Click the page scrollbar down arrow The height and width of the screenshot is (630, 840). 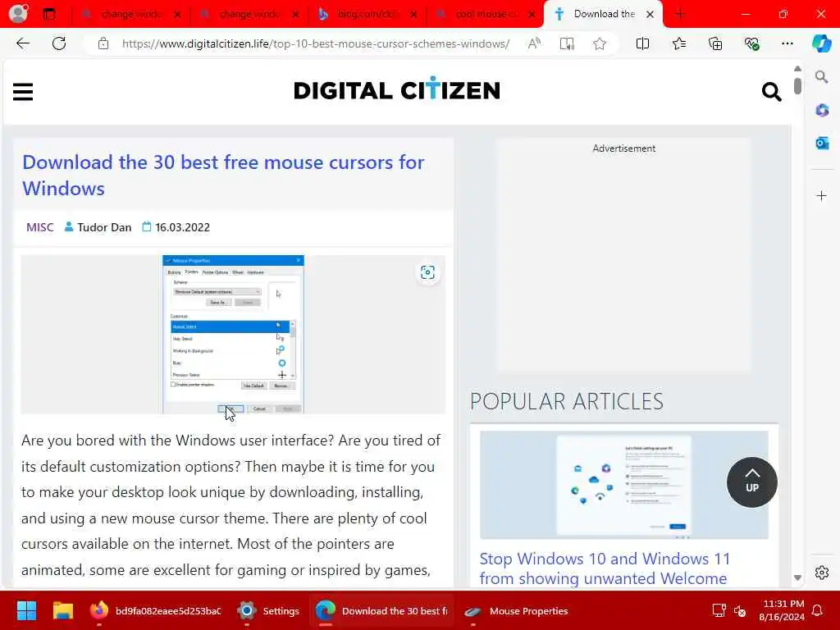tap(797, 577)
